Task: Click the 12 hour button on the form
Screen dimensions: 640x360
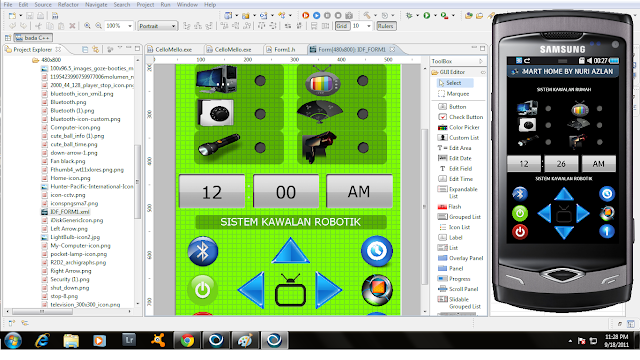Action: (x=212, y=192)
